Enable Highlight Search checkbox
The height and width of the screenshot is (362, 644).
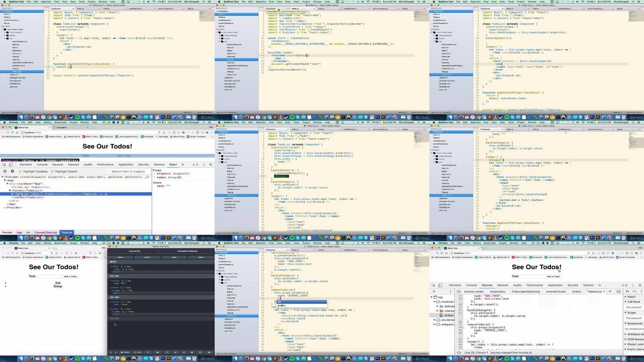tap(52, 171)
